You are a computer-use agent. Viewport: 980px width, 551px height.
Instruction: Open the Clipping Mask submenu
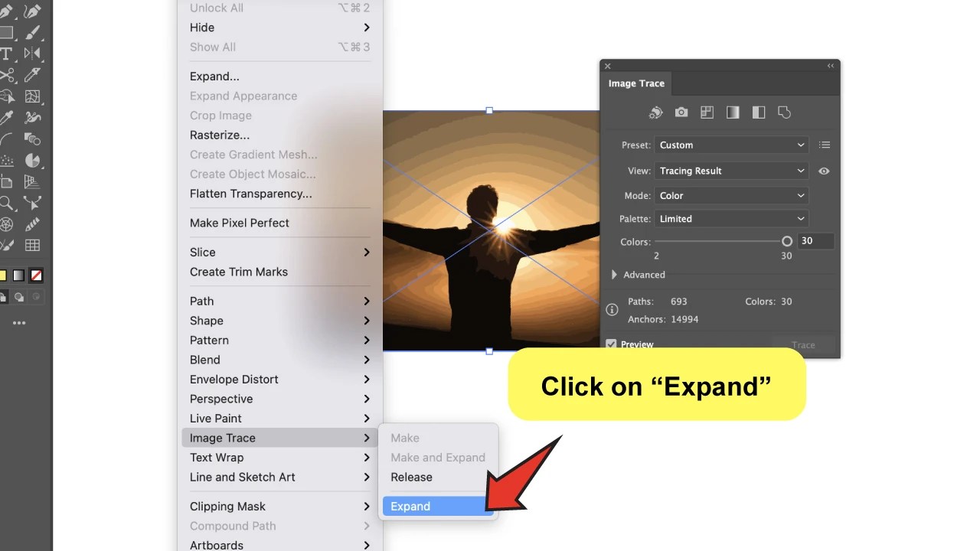pos(227,506)
